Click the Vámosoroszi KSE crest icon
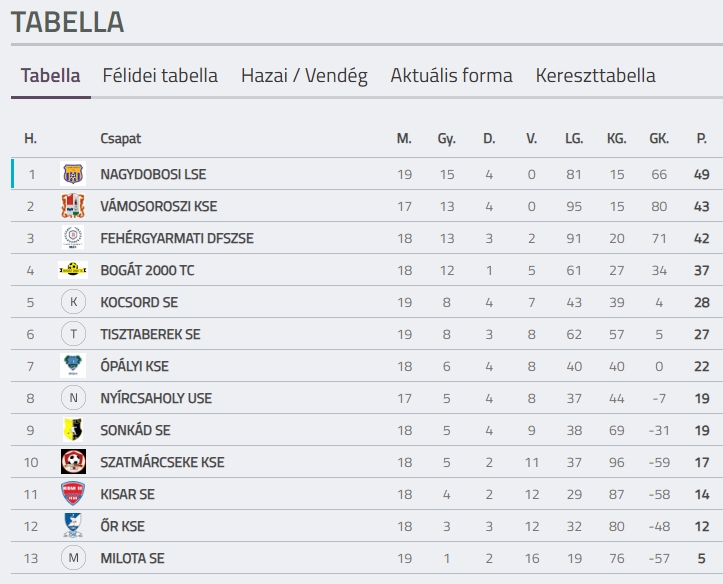This screenshot has height=584, width=723. [x=73, y=206]
